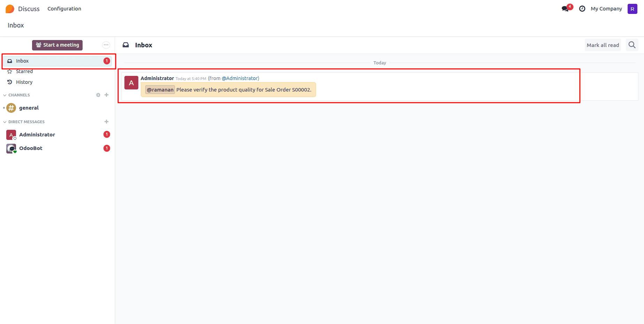Start a direct message with the plus icon

tap(107, 121)
